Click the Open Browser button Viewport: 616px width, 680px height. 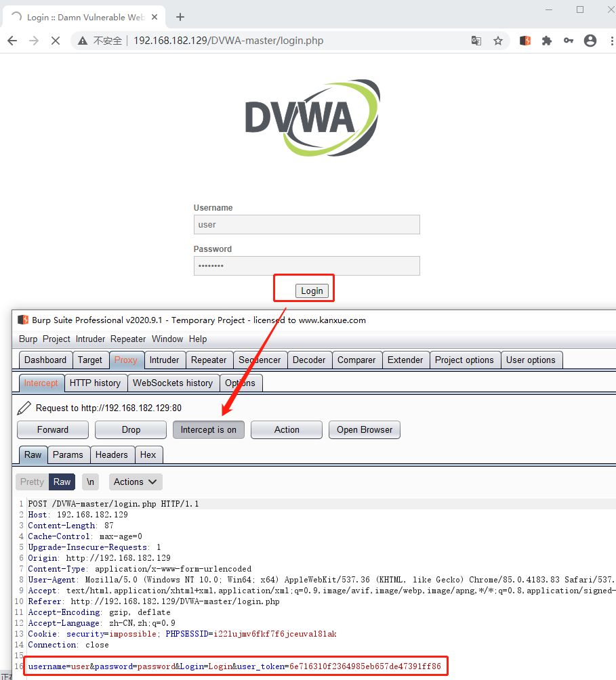tap(365, 430)
